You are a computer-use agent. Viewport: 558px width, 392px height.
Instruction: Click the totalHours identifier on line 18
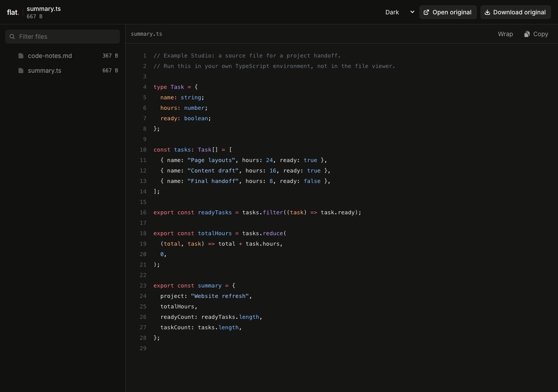[x=215, y=233]
